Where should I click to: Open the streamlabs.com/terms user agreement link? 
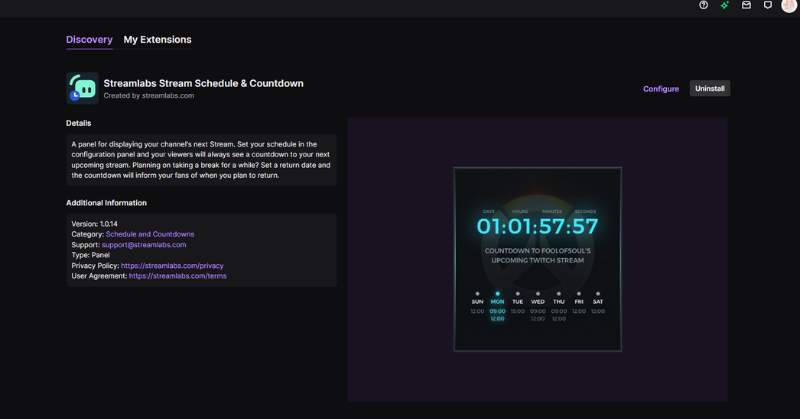pos(178,276)
